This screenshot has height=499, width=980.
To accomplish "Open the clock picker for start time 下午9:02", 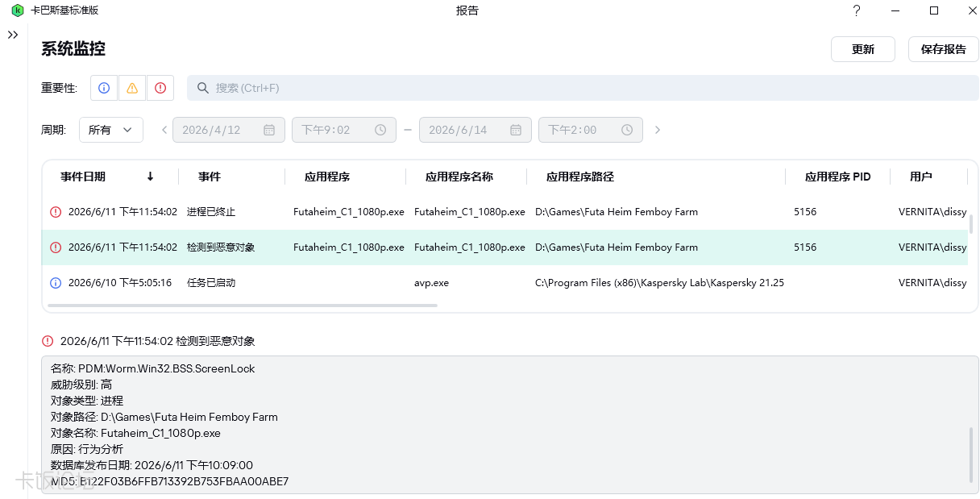I will [380, 130].
